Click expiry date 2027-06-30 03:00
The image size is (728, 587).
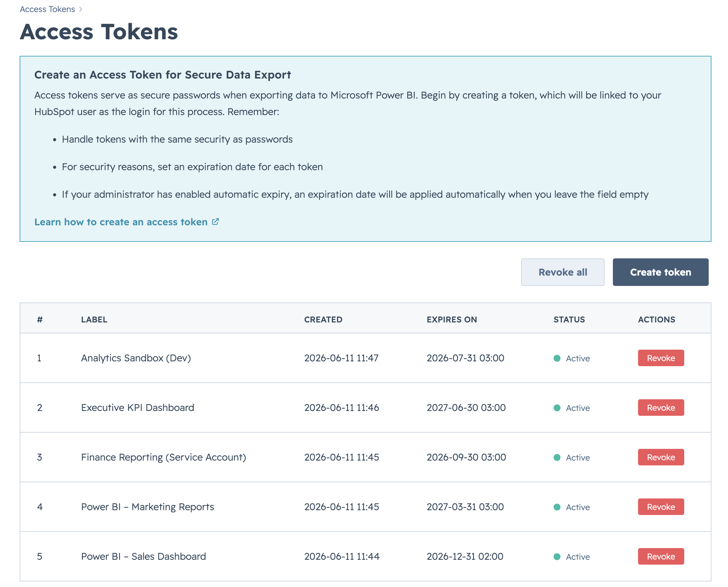(x=466, y=408)
